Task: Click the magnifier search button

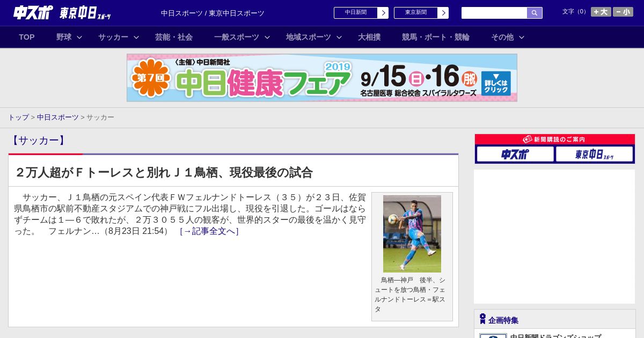Action: (x=535, y=13)
